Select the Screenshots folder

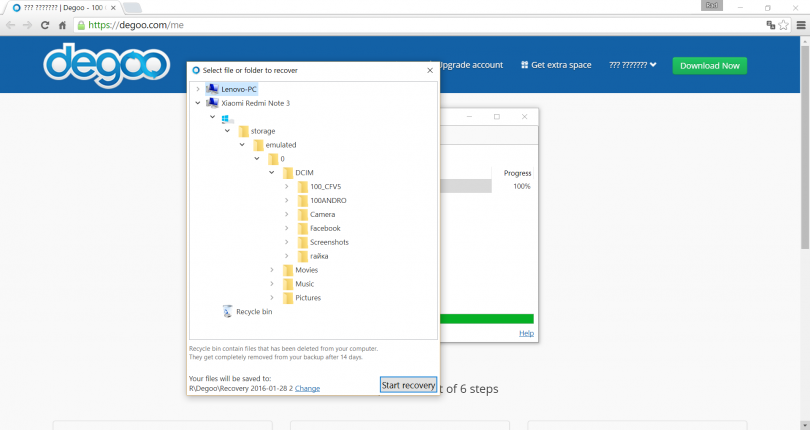[x=329, y=242]
